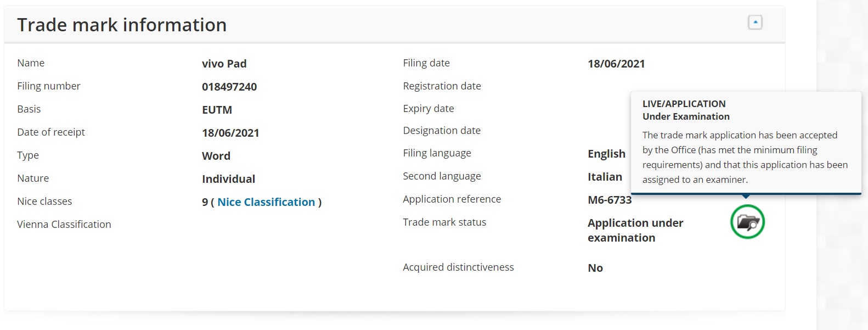Click the Vienna Classification label

click(64, 224)
